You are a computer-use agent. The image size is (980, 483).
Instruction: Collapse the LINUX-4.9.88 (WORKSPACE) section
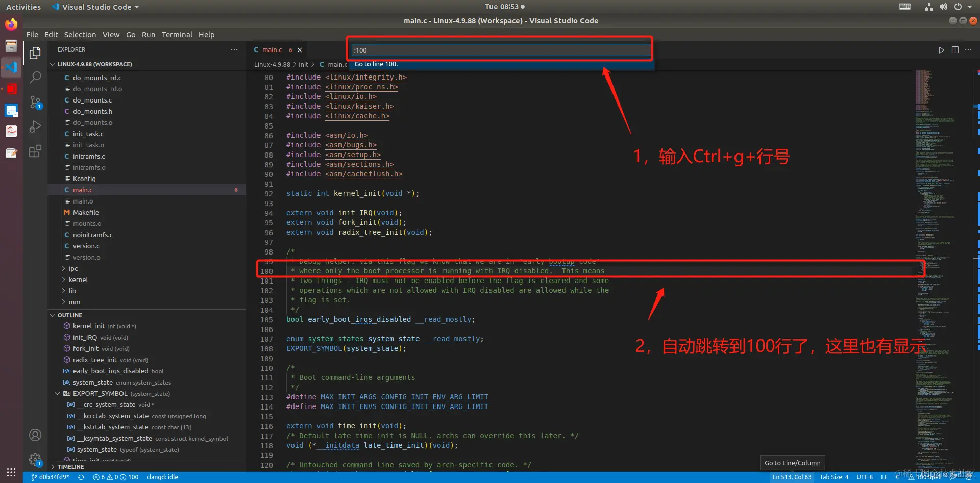tap(94, 64)
